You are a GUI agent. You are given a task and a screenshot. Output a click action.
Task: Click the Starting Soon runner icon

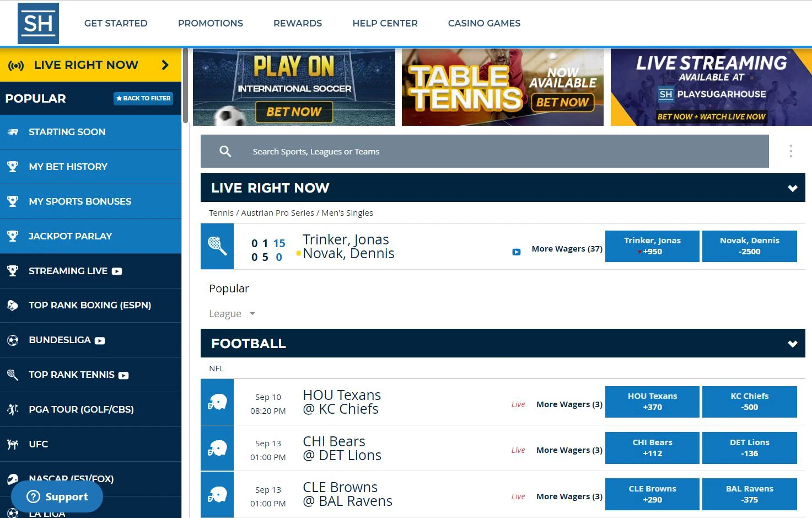pyautogui.click(x=13, y=132)
